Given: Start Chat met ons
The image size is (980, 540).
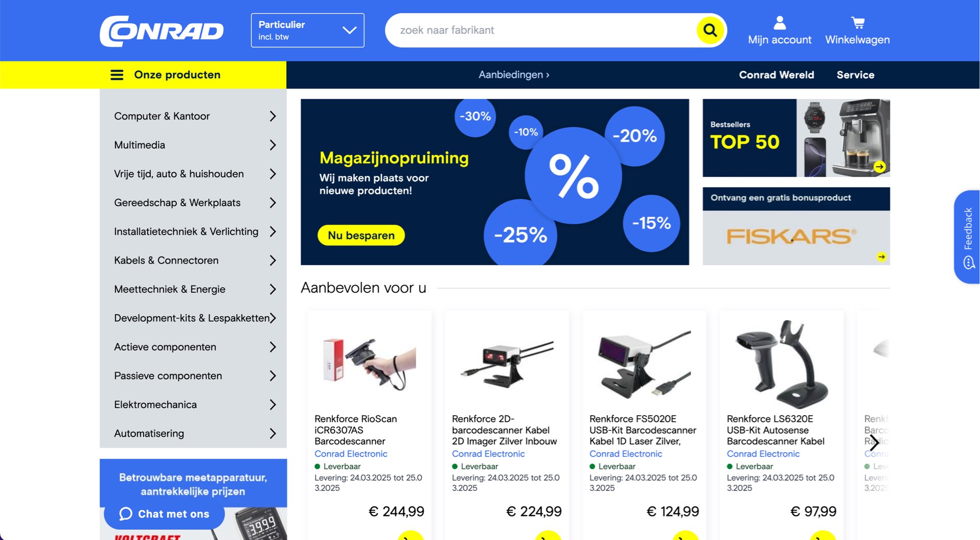Looking at the screenshot, I should tap(164, 514).
